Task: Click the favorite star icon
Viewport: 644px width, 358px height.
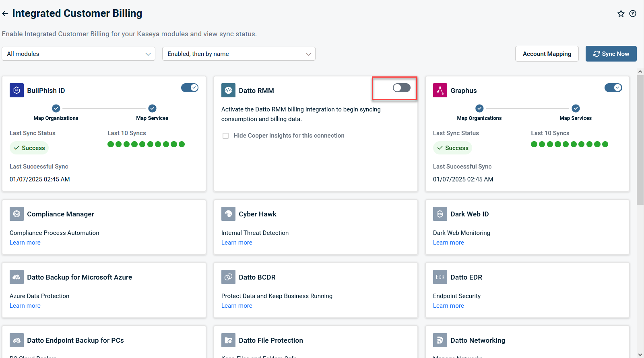Action: click(621, 14)
